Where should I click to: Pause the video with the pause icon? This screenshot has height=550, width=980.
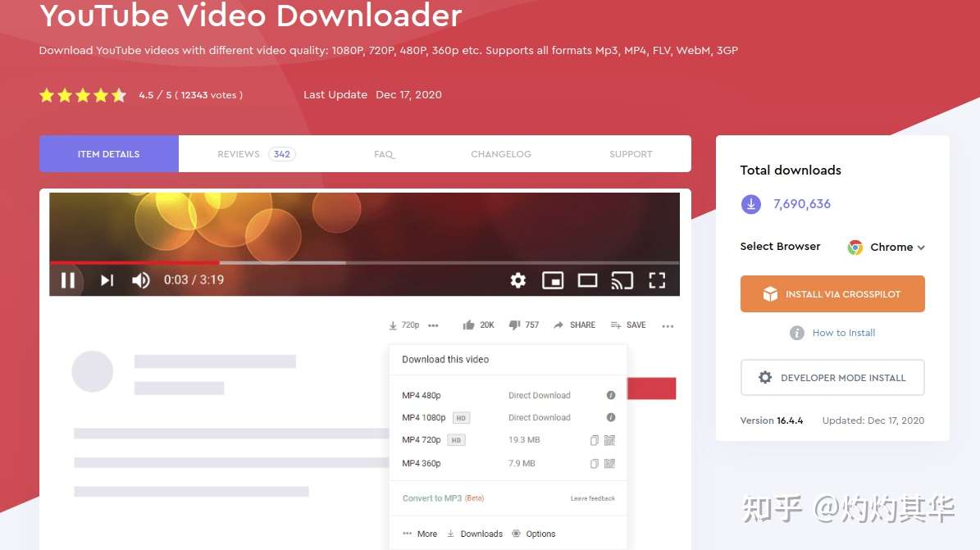[x=67, y=280]
